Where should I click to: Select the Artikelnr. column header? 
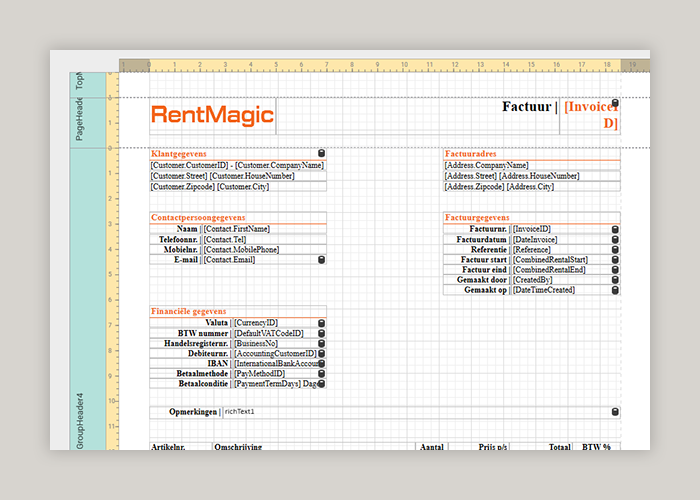coord(168,446)
